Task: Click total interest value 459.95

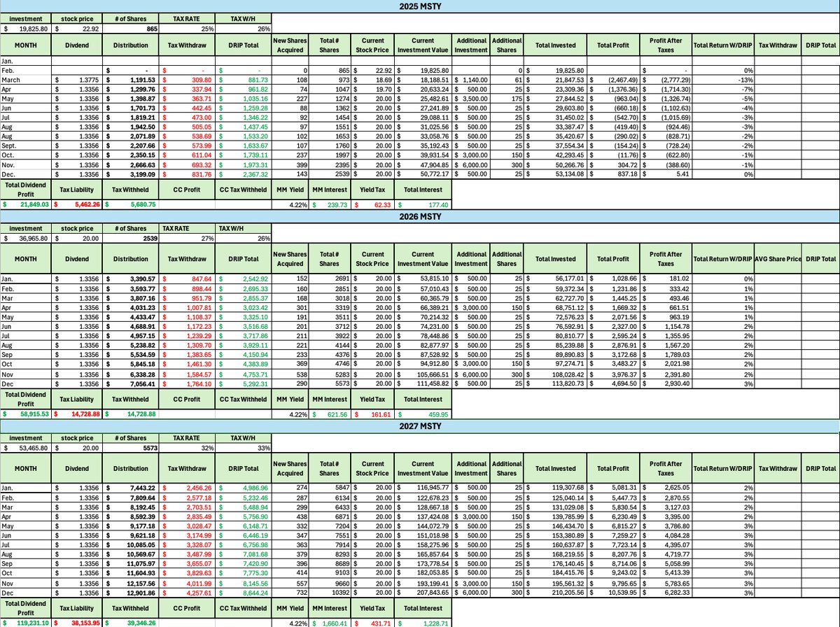Action: pos(423,414)
